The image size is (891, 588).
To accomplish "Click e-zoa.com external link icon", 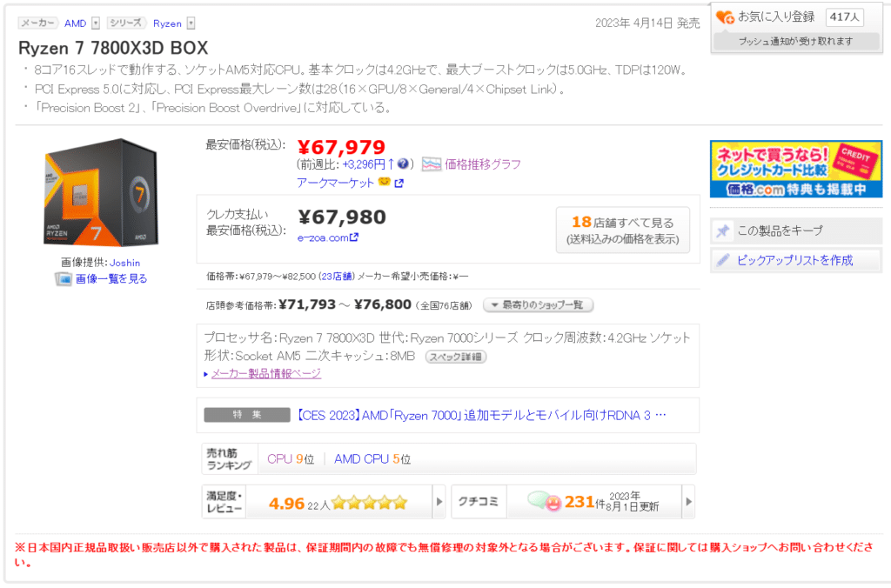I will click(354, 237).
